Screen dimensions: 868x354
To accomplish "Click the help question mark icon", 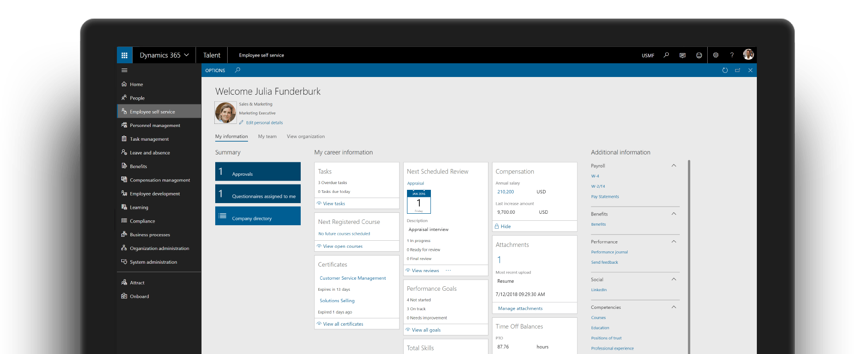I will point(732,55).
